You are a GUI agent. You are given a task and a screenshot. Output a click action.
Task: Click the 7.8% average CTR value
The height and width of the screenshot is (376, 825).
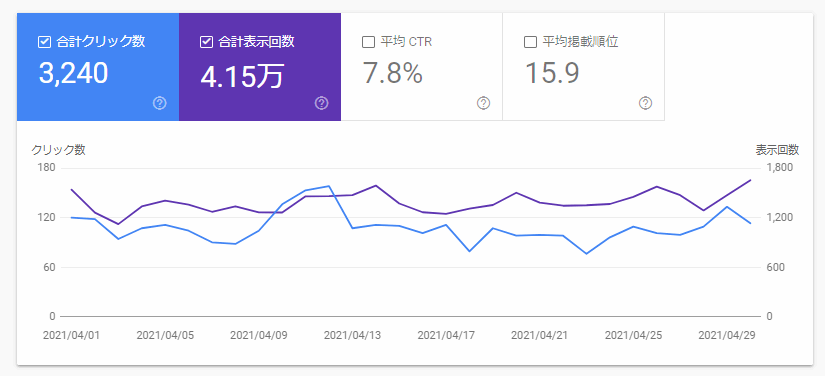click(x=393, y=73)
